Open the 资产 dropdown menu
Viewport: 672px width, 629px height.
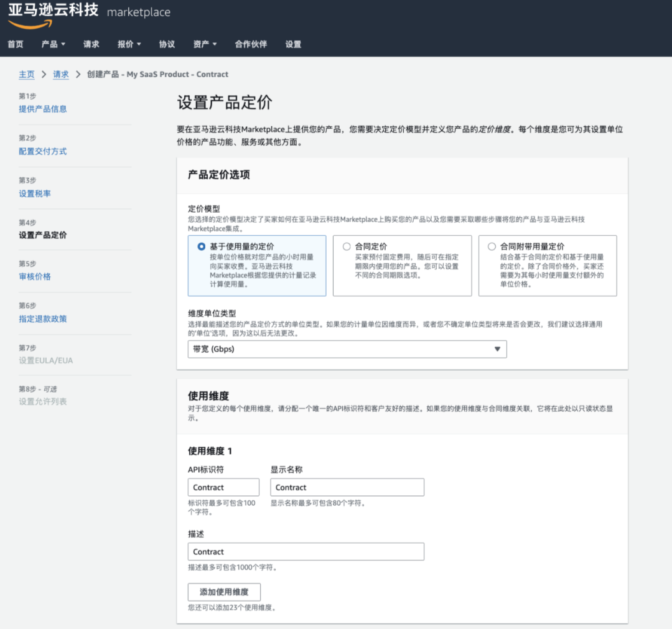click(x=205, y=44)
